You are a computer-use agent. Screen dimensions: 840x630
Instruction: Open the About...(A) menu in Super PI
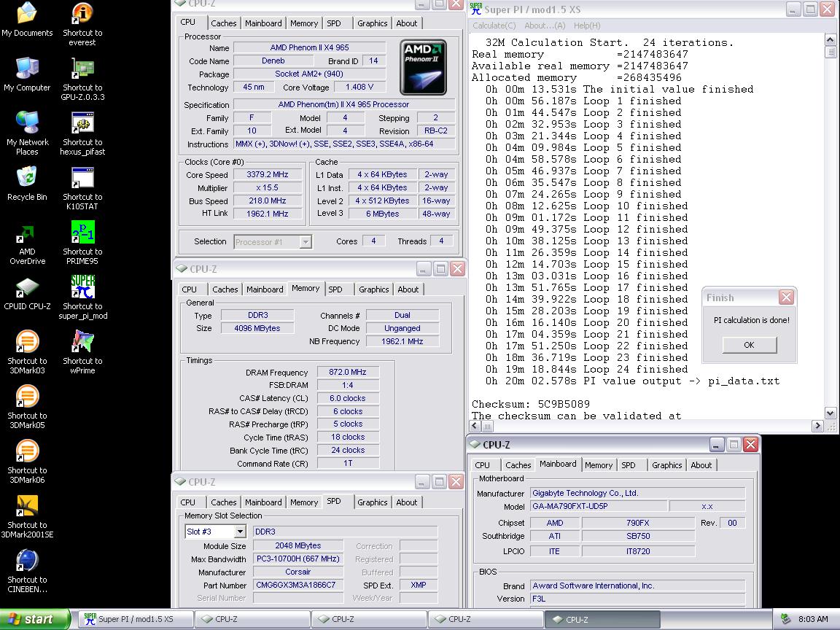pyautogui.click(x=544, y=26)
